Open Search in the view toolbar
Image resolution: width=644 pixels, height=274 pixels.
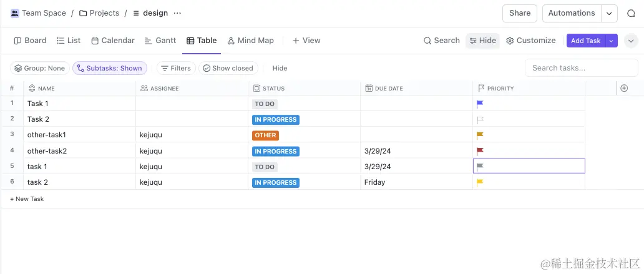click(442, 41)
